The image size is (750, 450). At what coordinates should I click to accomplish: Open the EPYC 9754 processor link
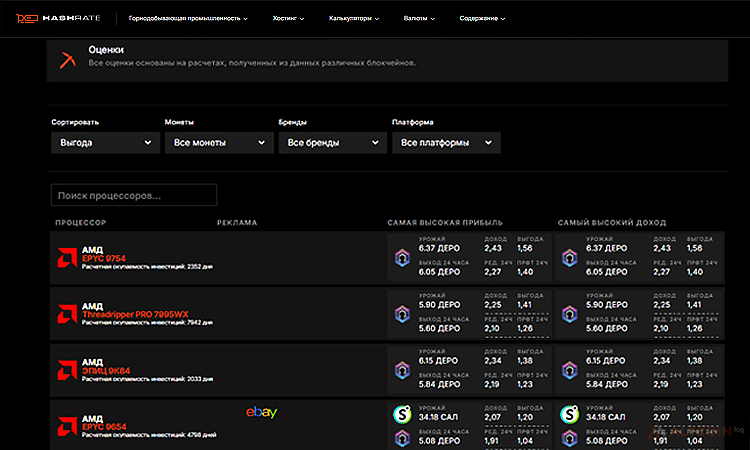[104, 258]
